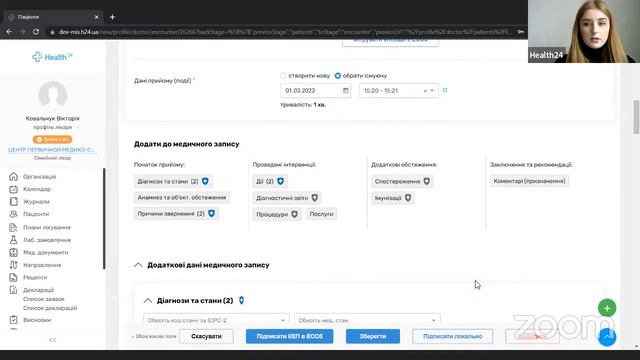Click the Дії (2) chip

tap(270, 181)
